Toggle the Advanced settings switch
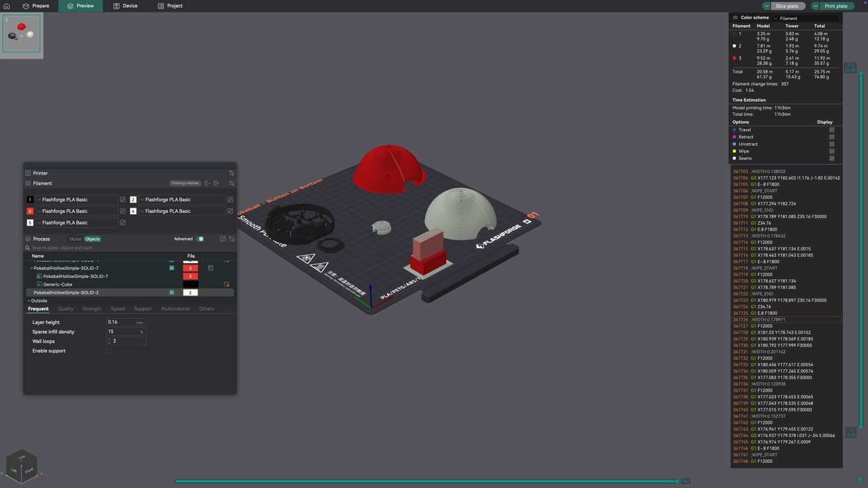The height and width of the screenshot is (488, 868). (x=200, y=239)
